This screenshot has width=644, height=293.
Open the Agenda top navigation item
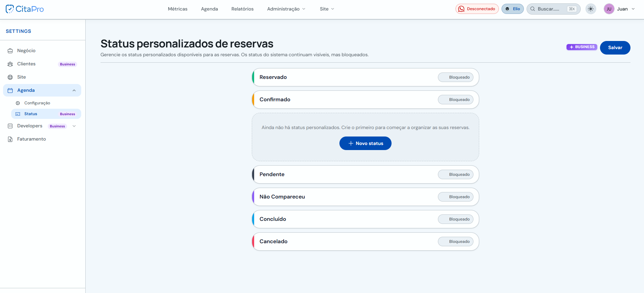tap(209, 9)
